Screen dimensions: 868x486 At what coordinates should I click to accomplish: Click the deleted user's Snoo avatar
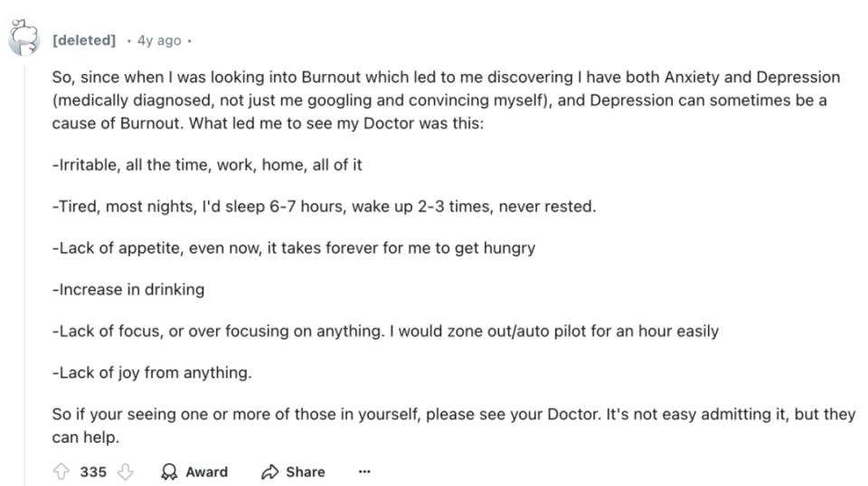pyautogui.click(x=24, y=38)
